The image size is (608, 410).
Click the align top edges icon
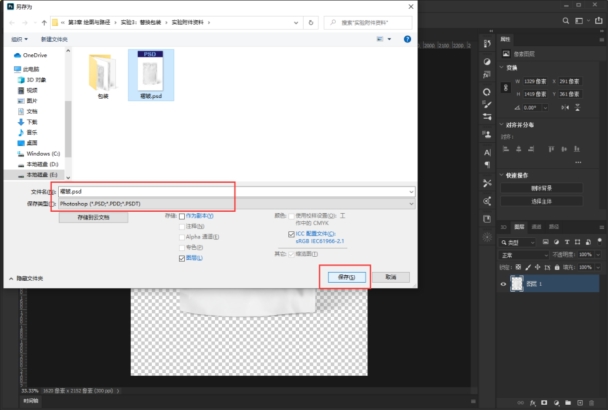pyautogui.click(x=551, y=149)
